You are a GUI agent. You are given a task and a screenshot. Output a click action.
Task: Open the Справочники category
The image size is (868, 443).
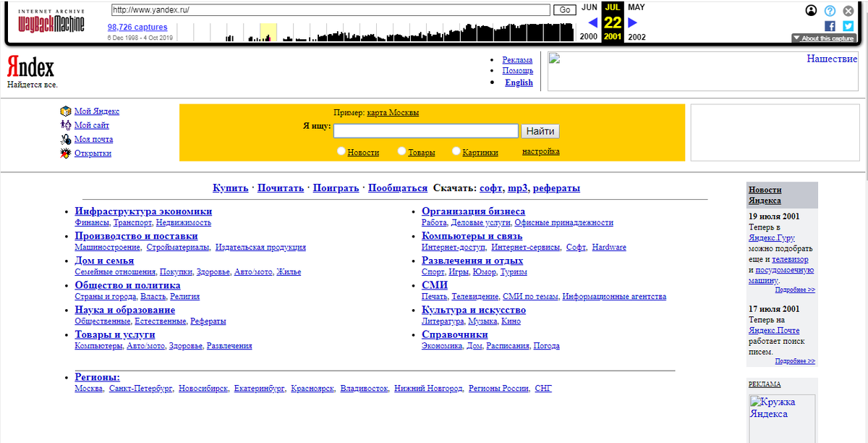(455, 334)
